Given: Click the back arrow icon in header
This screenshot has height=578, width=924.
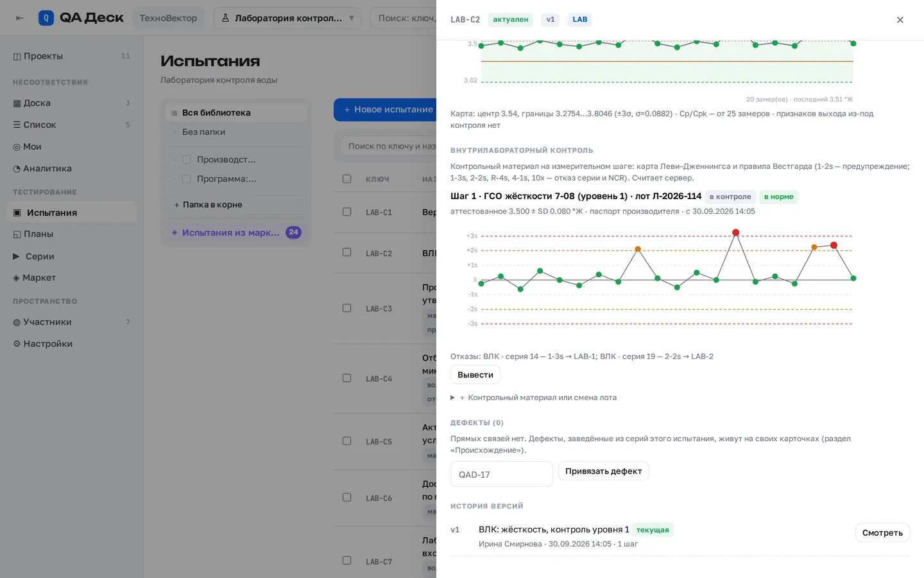Looking at the screenshot, I should pos(19,18).
